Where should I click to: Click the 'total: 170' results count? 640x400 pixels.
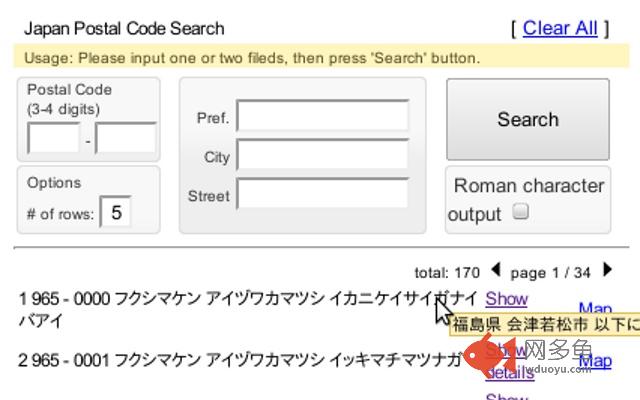[447, 273]
